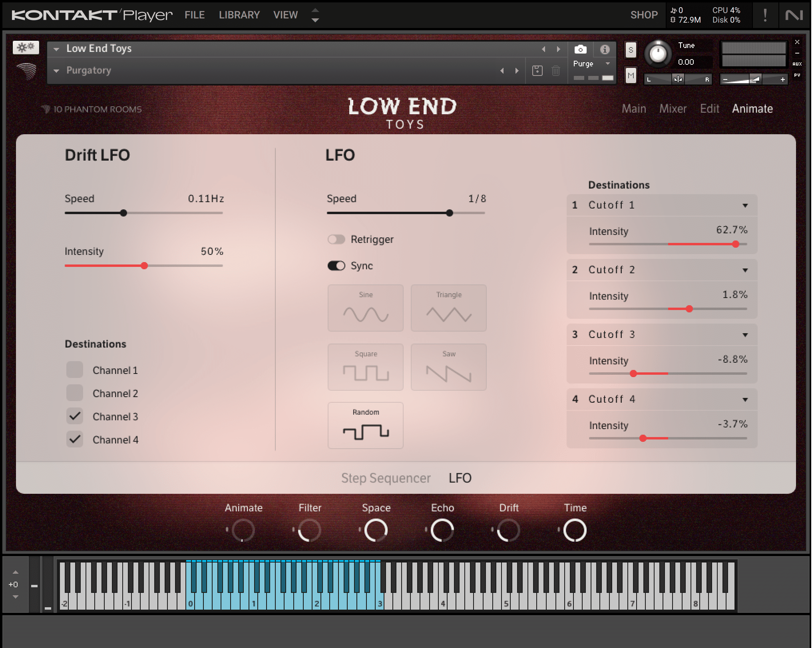Click the exclamation warning icon
The width and height of the screenshot is (812, 648).
tap(765, 15)
